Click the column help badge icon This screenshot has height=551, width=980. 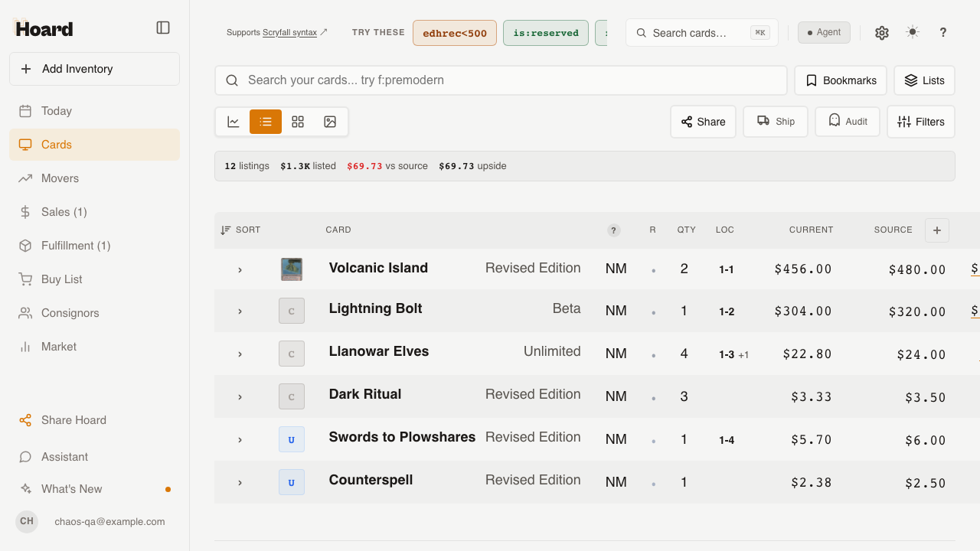coord(613,230)
